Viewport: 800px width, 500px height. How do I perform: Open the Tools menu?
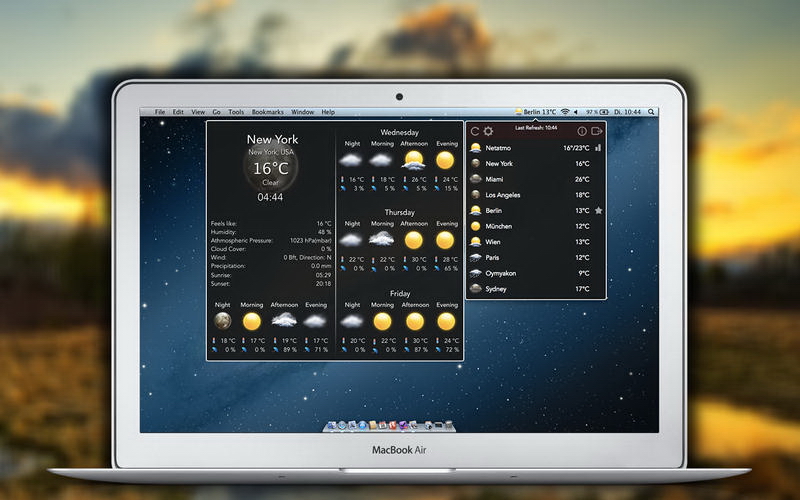[236, 112]
